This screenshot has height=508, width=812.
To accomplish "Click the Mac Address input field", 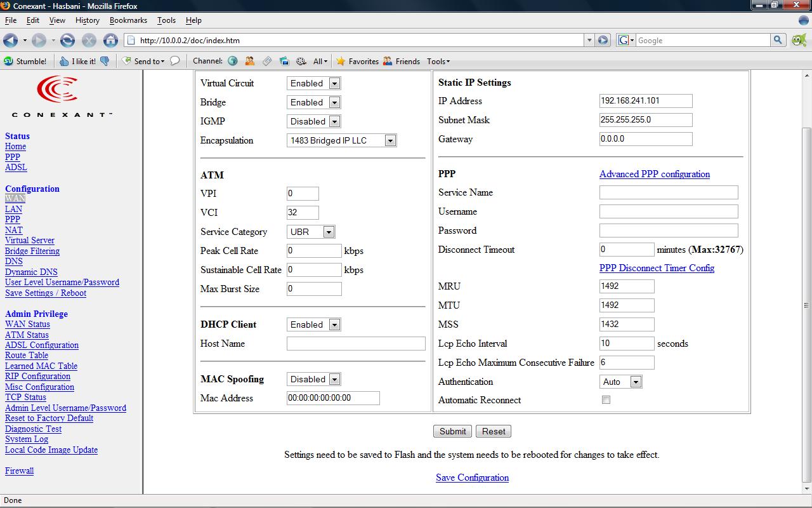I will point(333,398).
